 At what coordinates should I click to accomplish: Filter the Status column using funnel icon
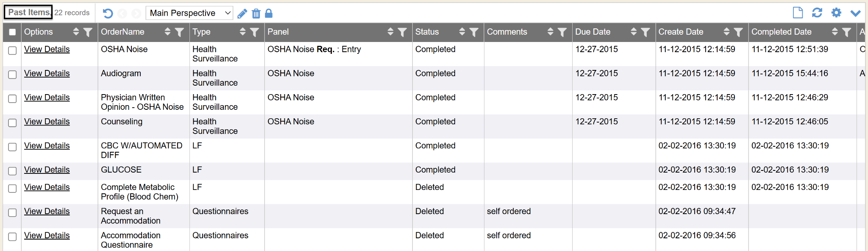click(x=474, y=32)
